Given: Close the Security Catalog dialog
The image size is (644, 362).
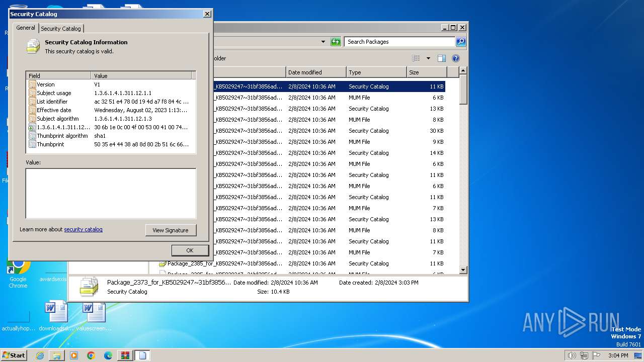Looking at the screenshot, I should point(207,14).
